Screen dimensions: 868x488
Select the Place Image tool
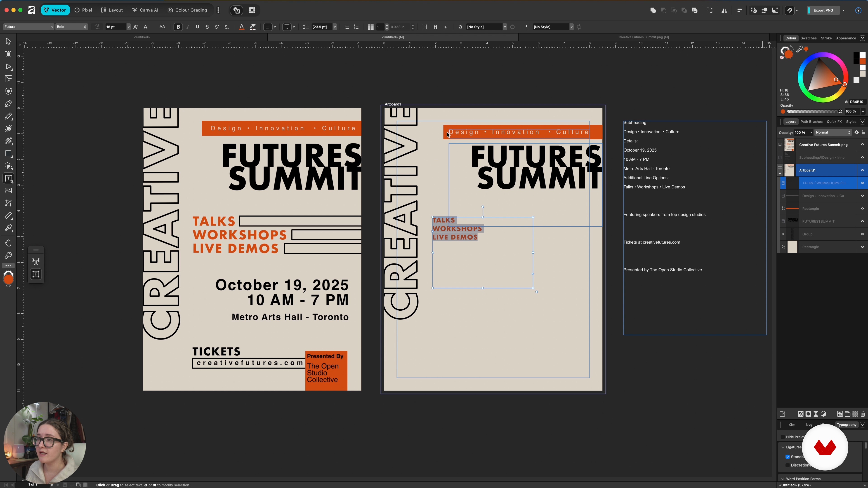[x=8, y=191]
